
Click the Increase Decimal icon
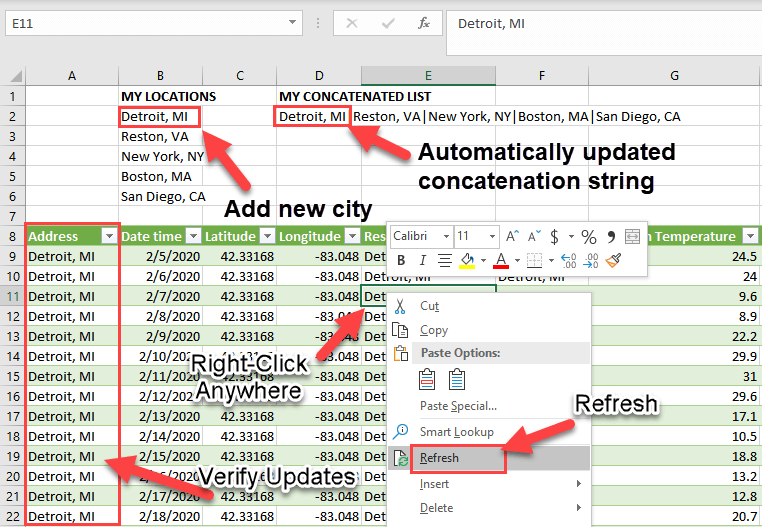567,261
